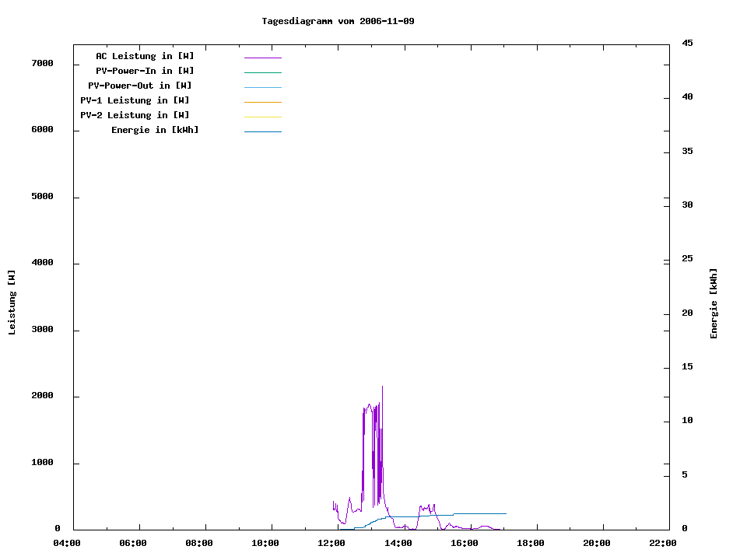The width and height of the screenshot is (747, 560).
Task: Click the chart title Tagesdiagramm vom 2006-11-09
Action: tap(338, 21)
